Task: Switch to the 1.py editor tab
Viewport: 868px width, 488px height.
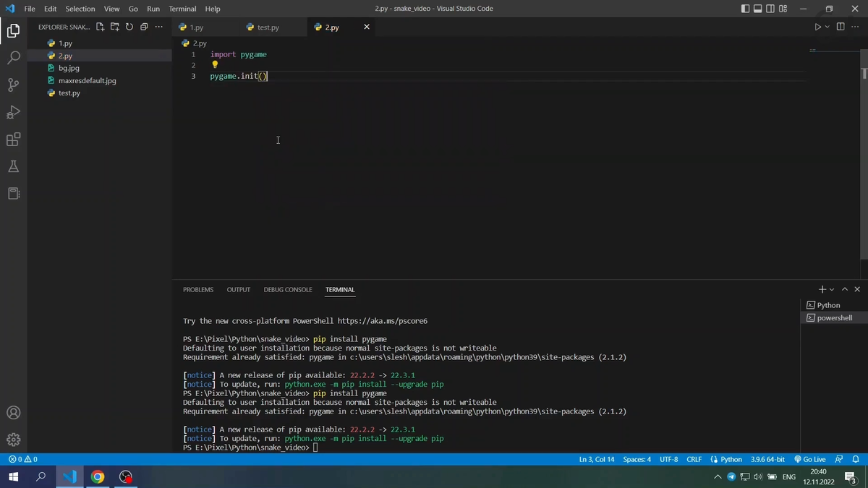Action: click(204, 27)
